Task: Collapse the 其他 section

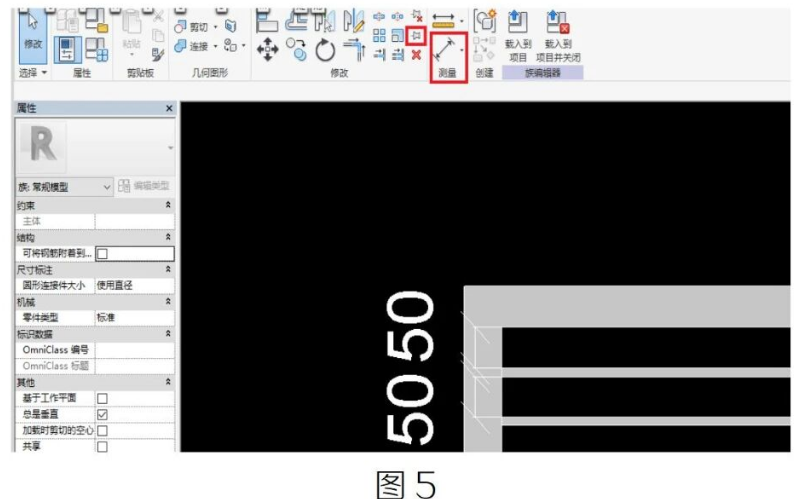Action: (168, 382)
